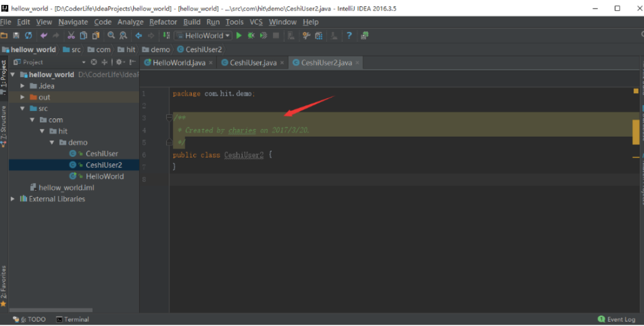Click Run with Coverage icon
Viewport: 644px width, 326px height.
point(263,36)
